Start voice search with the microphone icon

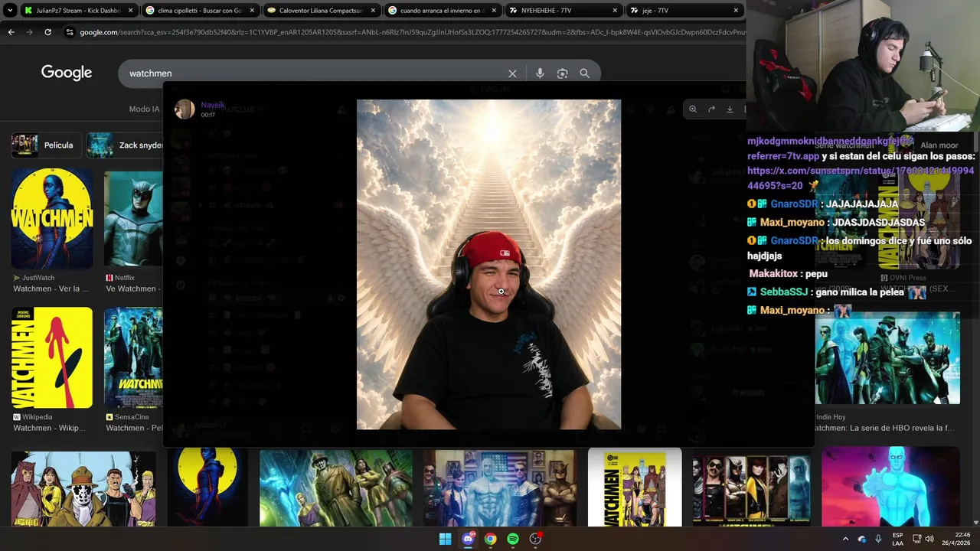[540, 73]
